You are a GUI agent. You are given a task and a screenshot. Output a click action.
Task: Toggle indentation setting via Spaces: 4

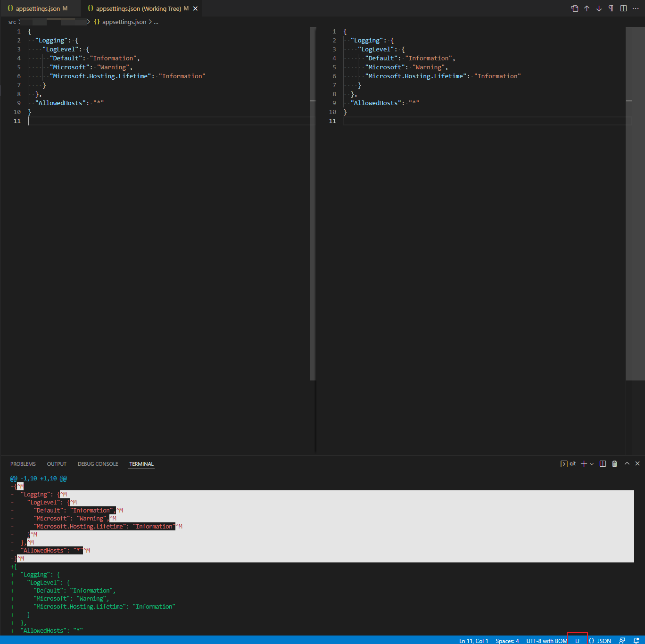(507, 641)
